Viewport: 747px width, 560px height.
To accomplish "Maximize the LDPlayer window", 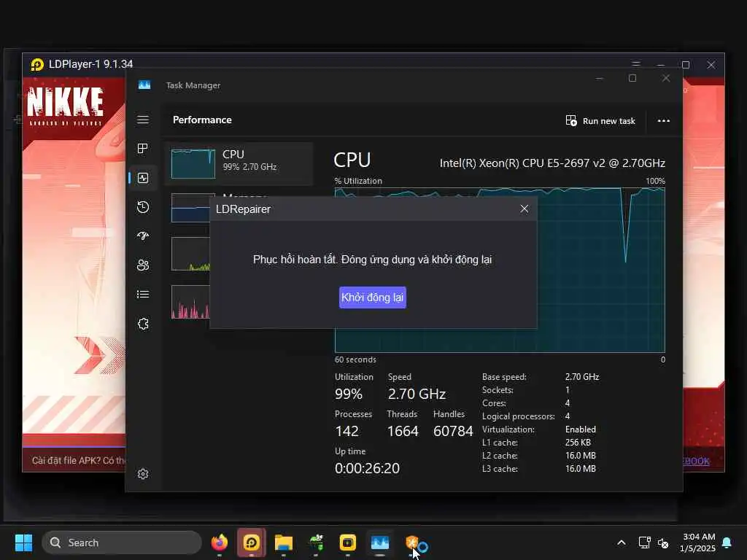I will click(686, 65).
